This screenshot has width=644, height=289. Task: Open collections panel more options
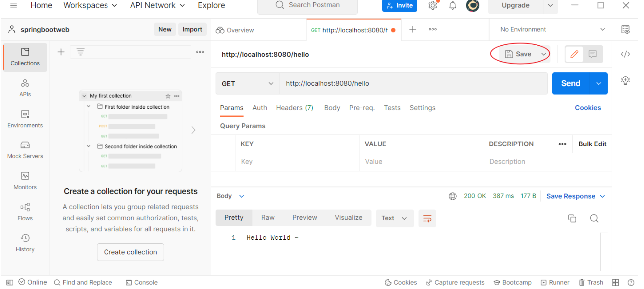(200, 52)
